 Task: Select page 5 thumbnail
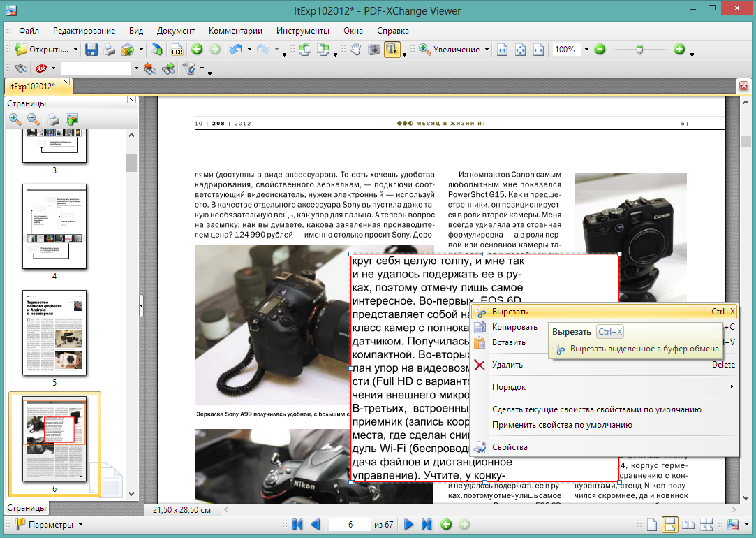pyautogui.click(x=54, y=333)
